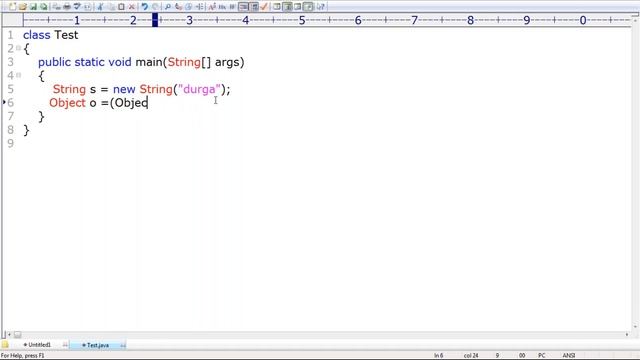Click after "(Objec" on line 6
Viewport: 640px width, 360px height.
point(148,103)
